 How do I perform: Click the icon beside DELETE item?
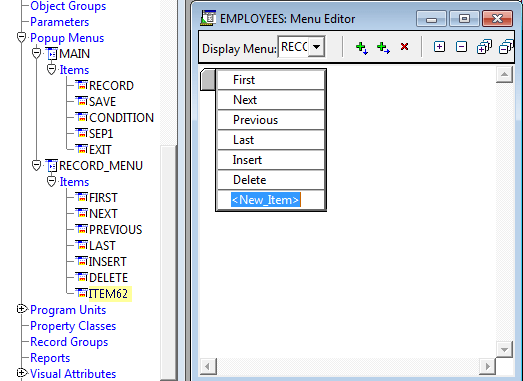tap(81, 278)
